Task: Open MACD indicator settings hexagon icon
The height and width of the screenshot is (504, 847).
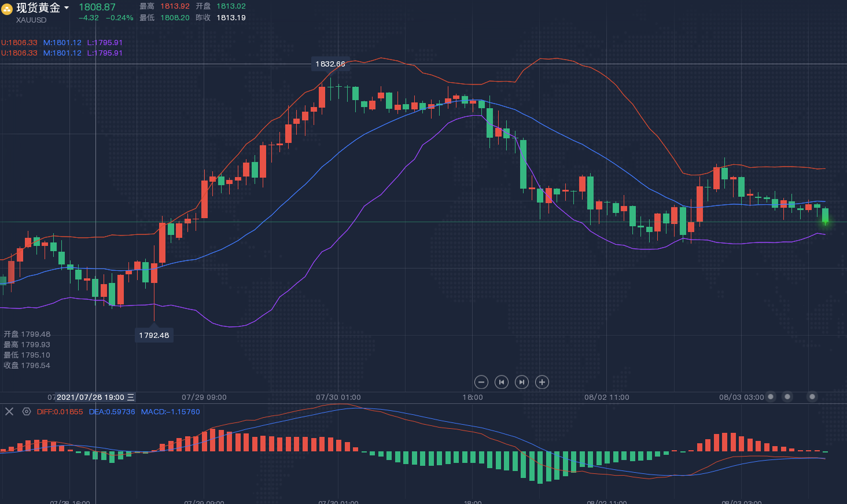Action: click(x=27, y=411)
